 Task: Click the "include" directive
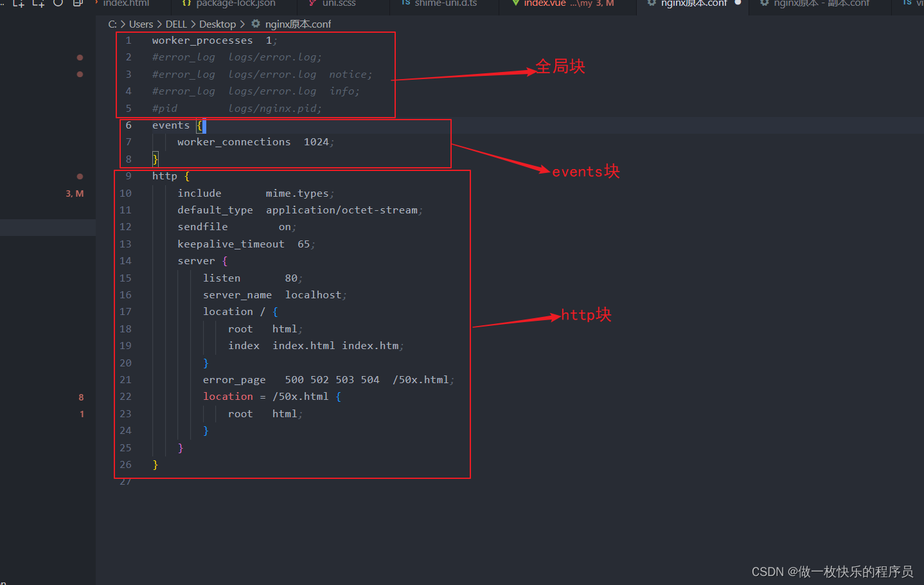click(x=199, y=194)
